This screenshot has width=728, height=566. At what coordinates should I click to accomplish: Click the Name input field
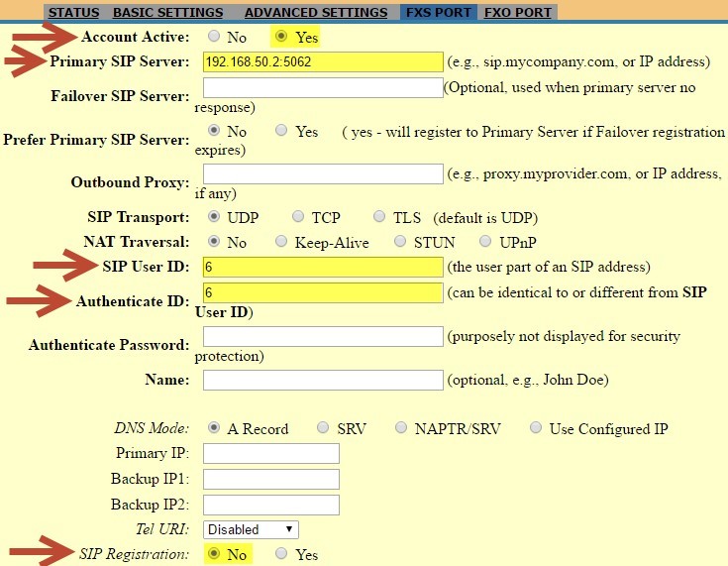click(323, 380)
